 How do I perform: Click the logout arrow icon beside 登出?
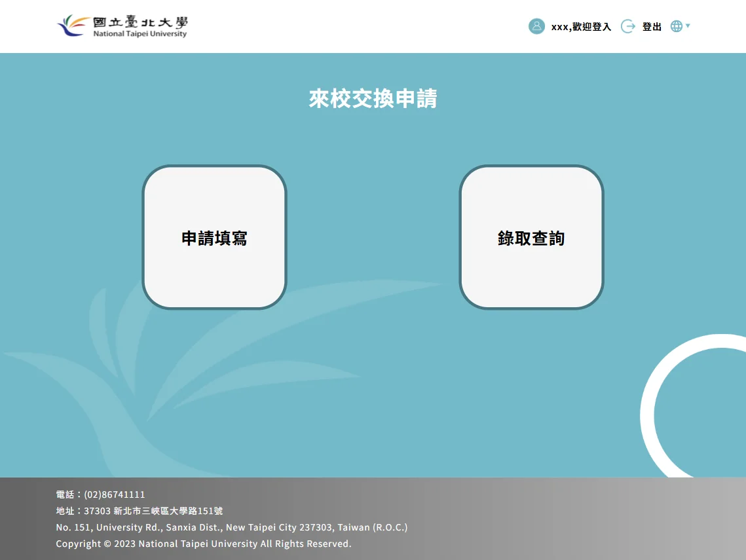point(627,26)
